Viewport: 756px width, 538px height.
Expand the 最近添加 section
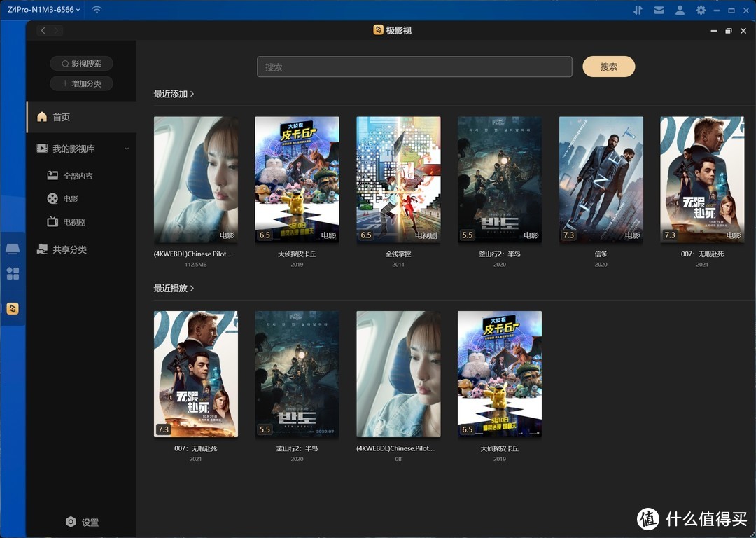pos(173,93)
